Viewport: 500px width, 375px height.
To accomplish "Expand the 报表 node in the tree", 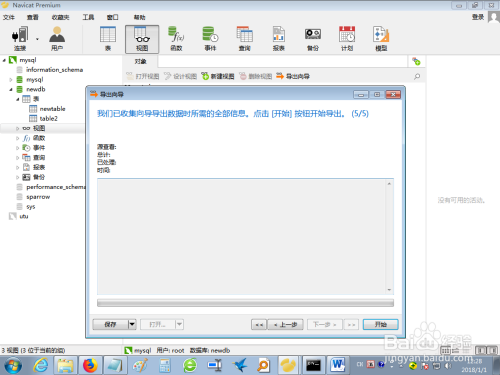I will (18, 167).
